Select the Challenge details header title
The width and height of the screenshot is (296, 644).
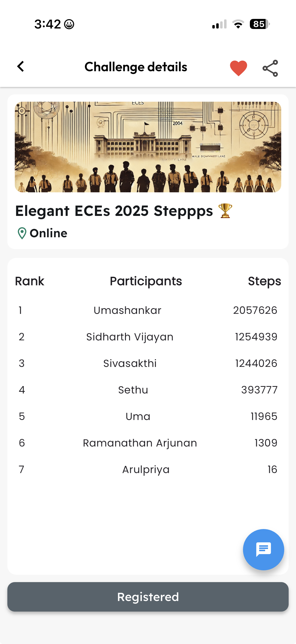(136, 67)
